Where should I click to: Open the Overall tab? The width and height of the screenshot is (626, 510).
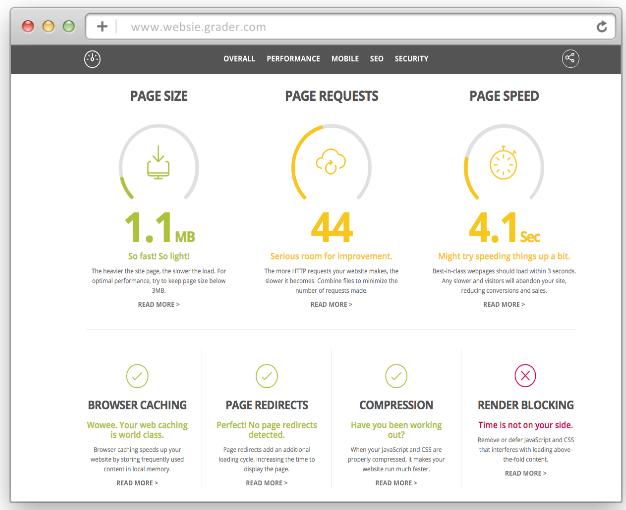pos(239,59)
